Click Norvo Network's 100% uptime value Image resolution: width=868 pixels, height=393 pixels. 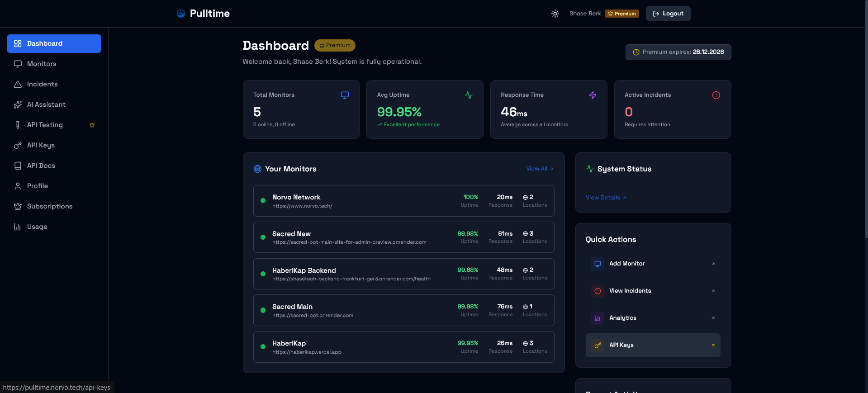point(470,197)
